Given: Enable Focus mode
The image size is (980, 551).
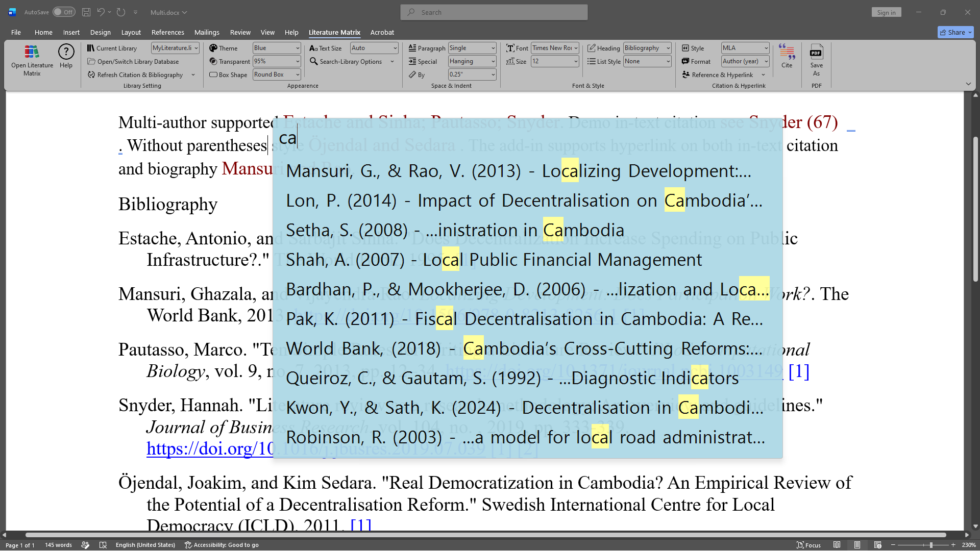Looking at the screenshot, I should click(808, 545).
